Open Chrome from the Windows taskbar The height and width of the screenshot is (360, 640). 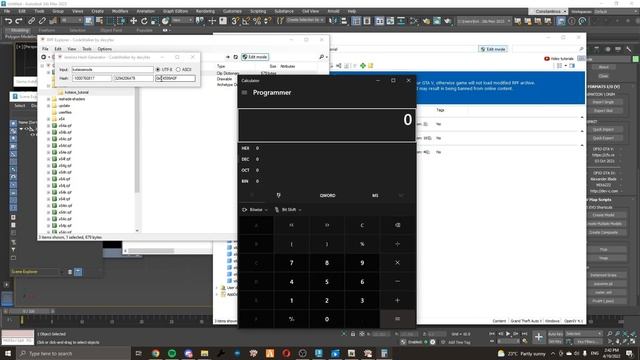click(x=156, y=353)
